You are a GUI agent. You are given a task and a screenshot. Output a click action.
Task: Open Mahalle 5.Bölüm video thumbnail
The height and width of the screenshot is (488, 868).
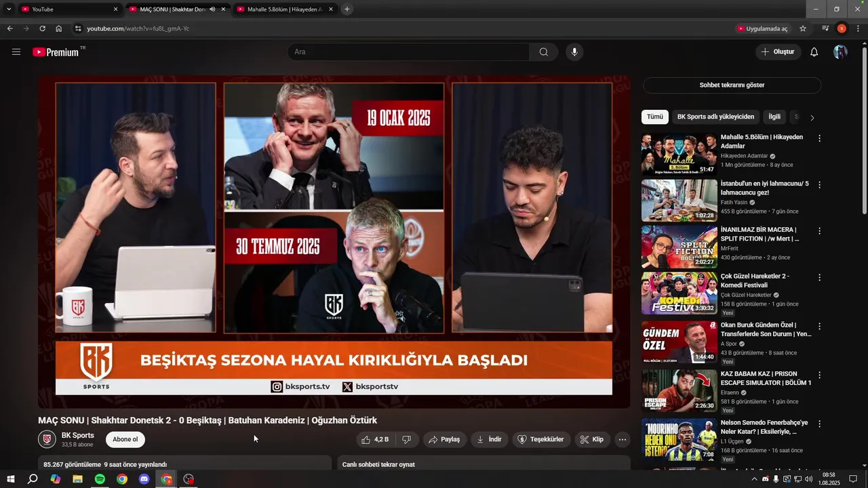coord(679,155)
